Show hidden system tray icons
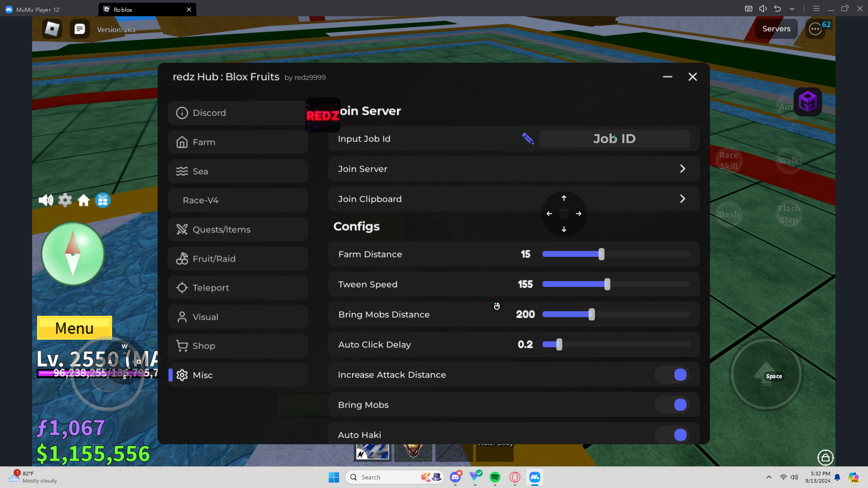The width and height of the screenshot is (868, 488). (x=769, y=477)
